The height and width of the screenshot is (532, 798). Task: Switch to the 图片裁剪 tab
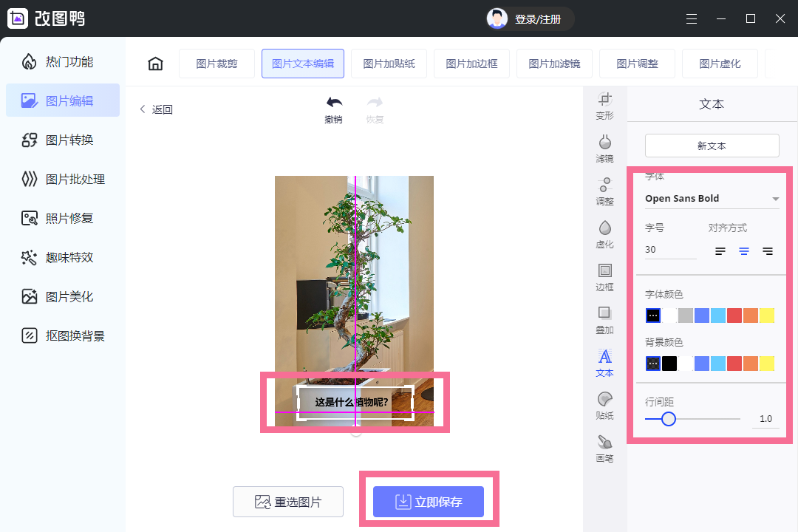(x=216, y=64)
